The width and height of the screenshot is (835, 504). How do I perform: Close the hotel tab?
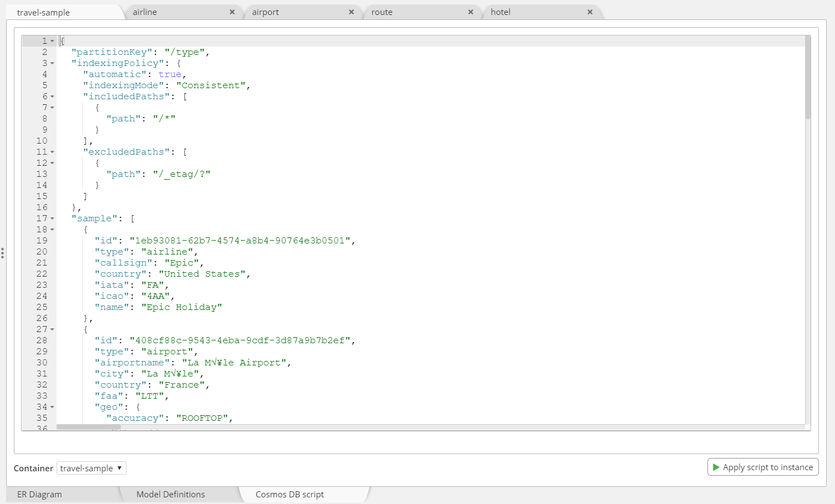590,12
